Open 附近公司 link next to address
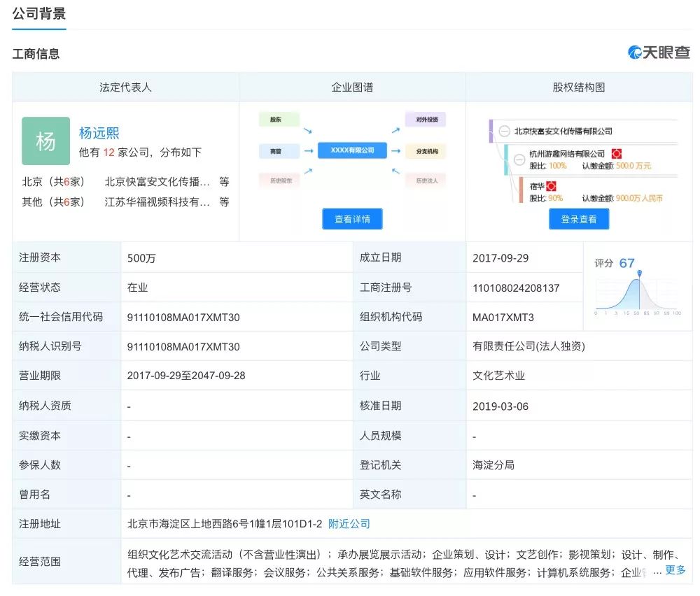700x596 pixels. (x=349, y=524)
